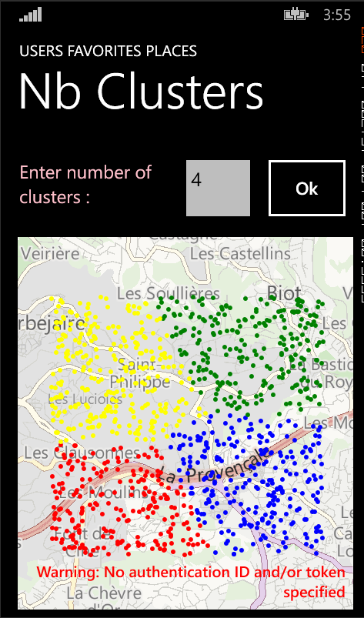The height and width of the screenshot is (618, 364).
Task: Click the USERS FAVORITES PLACES header
Action: [x=109, y=51]
